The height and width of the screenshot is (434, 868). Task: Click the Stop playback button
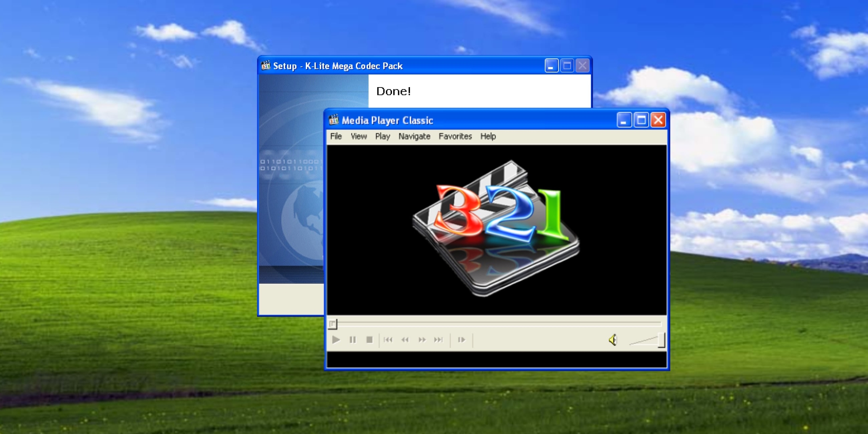click(370, 340)
